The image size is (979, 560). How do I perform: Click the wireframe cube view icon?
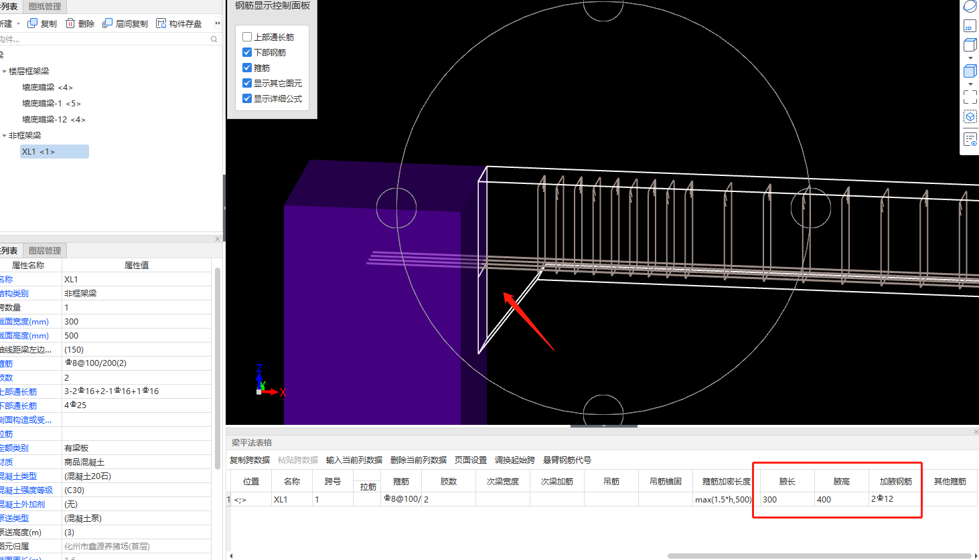tap(970, 45)
